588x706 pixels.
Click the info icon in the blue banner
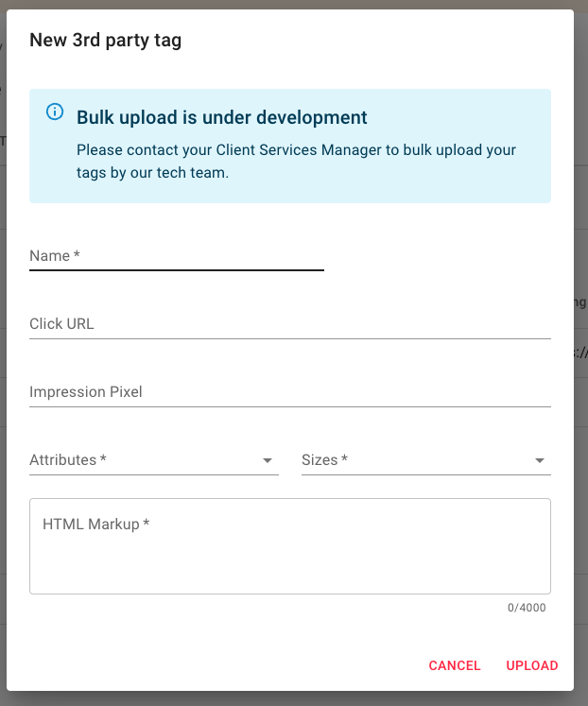[55, 112]
